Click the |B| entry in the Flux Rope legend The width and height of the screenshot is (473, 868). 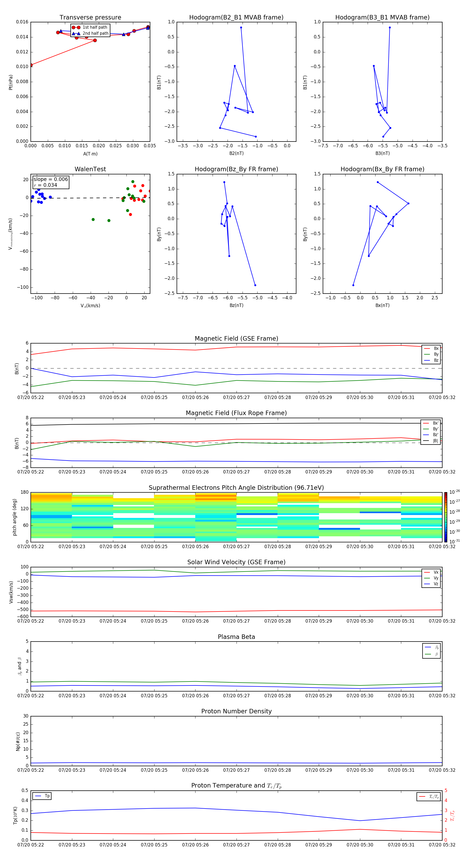431,441
